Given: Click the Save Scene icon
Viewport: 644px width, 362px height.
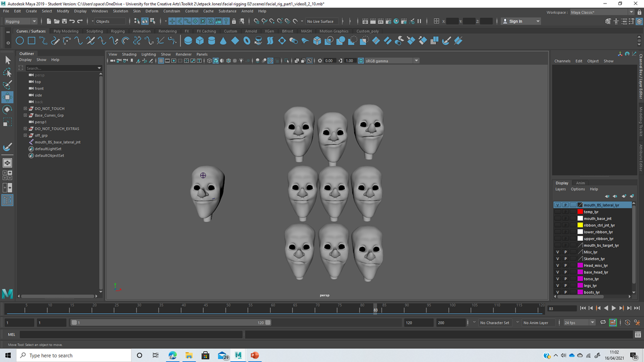Looking at the screenshot, I should click(64, 21).
